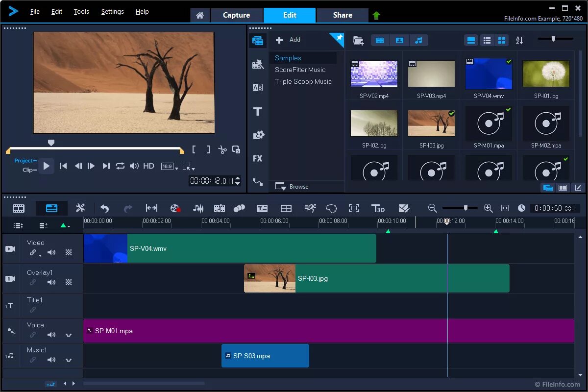The image size is (588, 392).
Task: Toggle show audio files filter in library
Action: pos(418,41)
